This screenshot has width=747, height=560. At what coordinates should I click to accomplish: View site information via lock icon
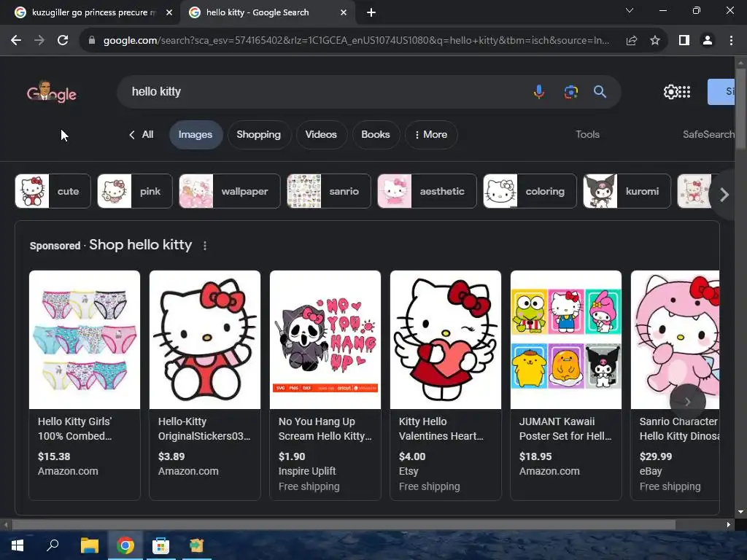[92, 41]
